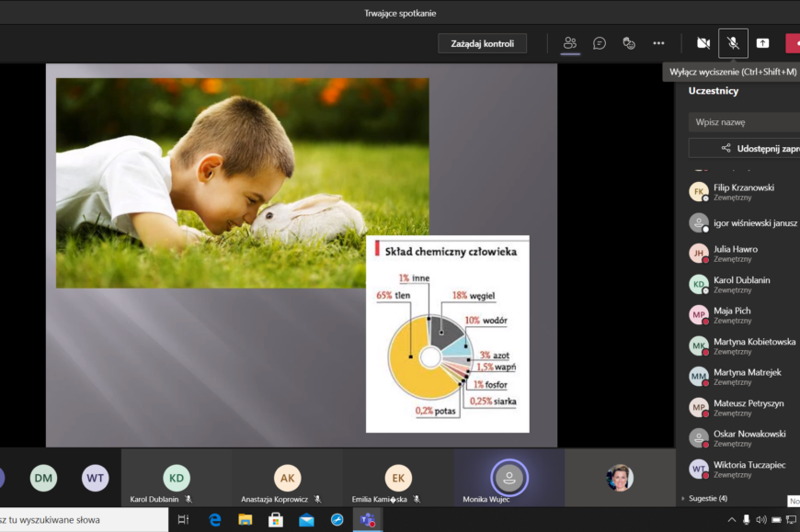
Task: Click the muted mic icon beside Karol Dublanin
Action: (x=189, y=500)
